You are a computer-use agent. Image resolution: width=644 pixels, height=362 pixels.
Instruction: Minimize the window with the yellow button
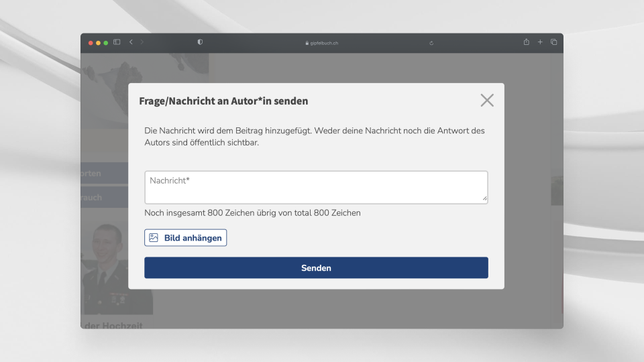pyautogui.click(x=98, y=43)
